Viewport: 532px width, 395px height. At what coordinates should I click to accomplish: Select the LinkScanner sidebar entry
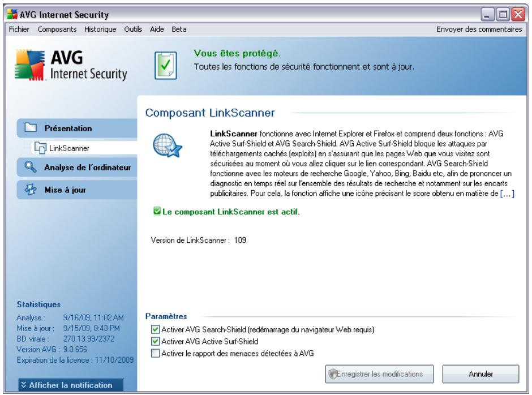point(84,148)
